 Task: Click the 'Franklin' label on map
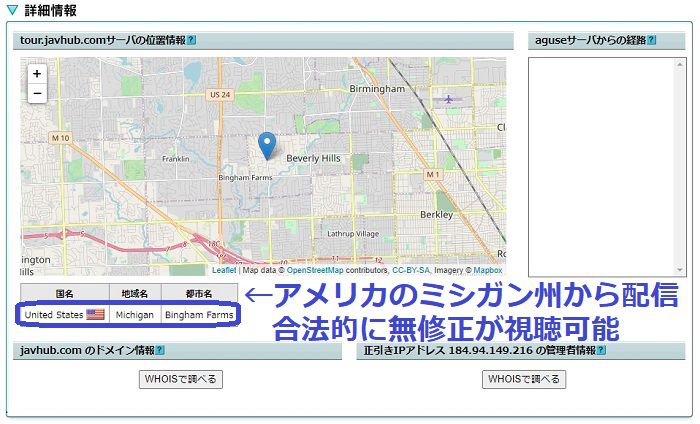[x=175, y=159]
